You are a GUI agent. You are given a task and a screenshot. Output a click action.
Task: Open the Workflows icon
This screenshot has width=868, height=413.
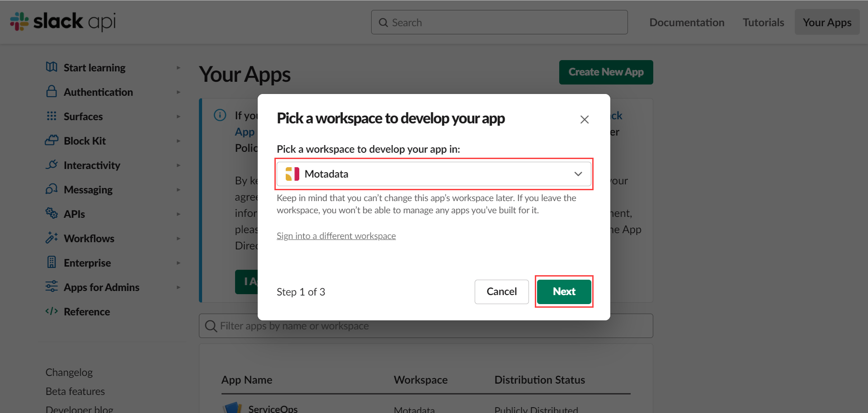[52, 238]
